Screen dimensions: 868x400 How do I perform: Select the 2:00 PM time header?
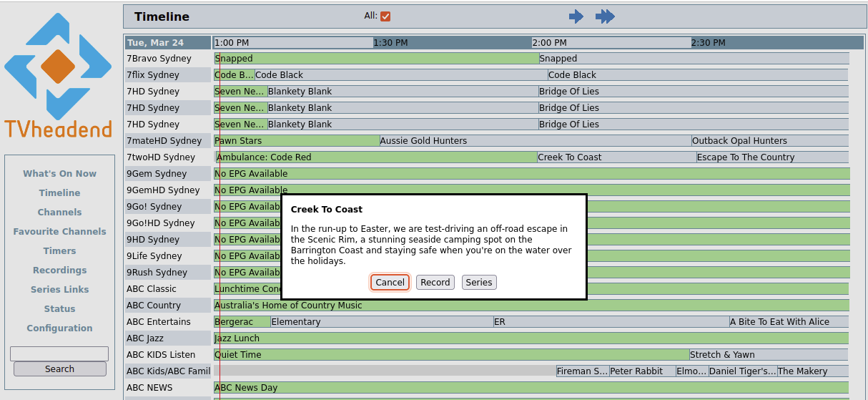coord(611,42)
